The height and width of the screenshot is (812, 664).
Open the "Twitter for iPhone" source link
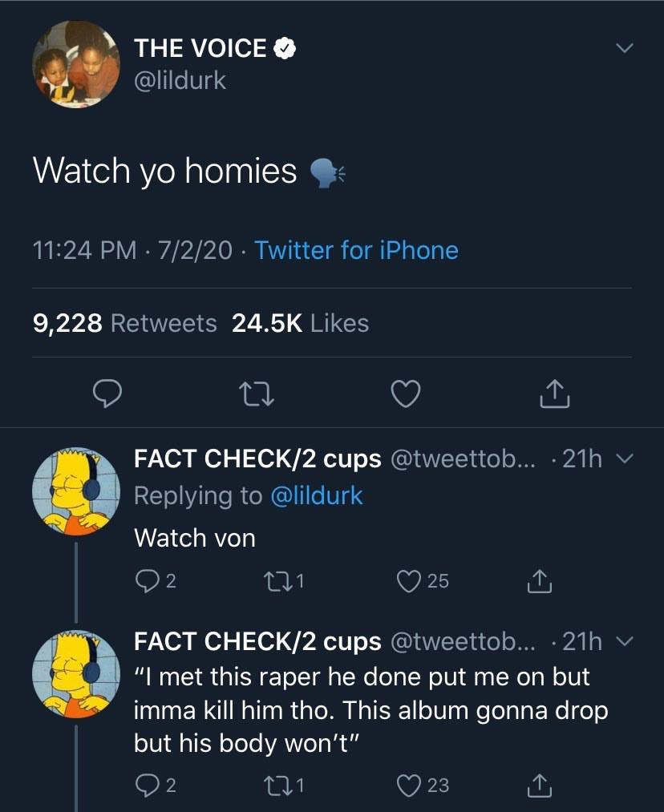(356, 250)
